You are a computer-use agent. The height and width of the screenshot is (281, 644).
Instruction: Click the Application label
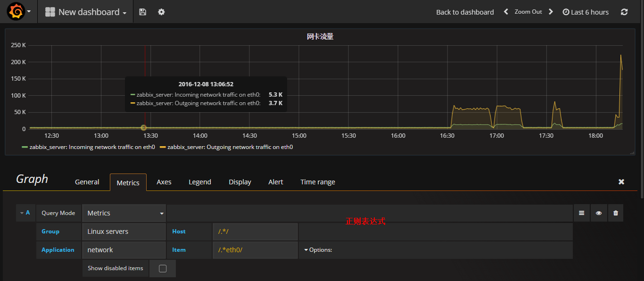tap(58, 250)
